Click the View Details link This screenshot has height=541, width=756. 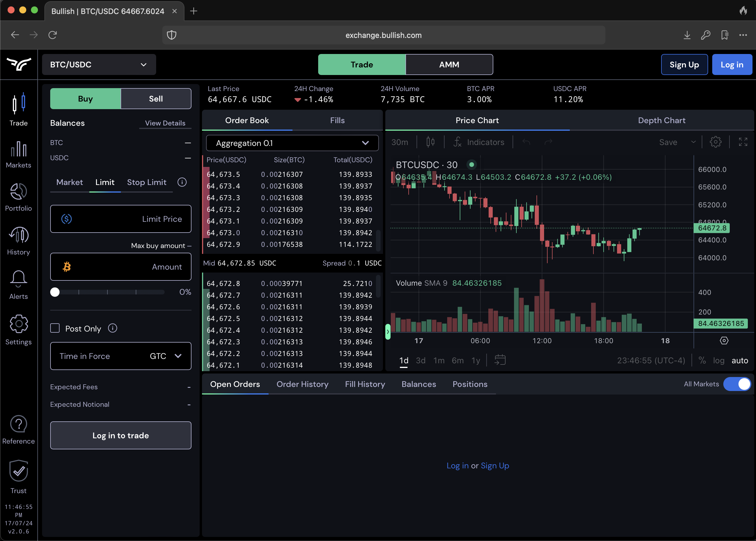pos(165,123)
